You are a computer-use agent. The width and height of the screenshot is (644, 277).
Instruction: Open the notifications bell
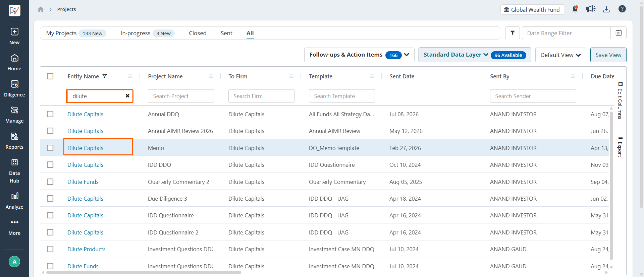(x=575, y=9)
